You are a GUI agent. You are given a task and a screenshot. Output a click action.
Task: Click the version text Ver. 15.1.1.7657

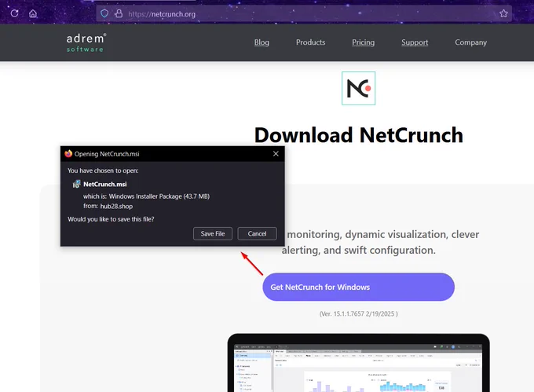click(359, 313)
